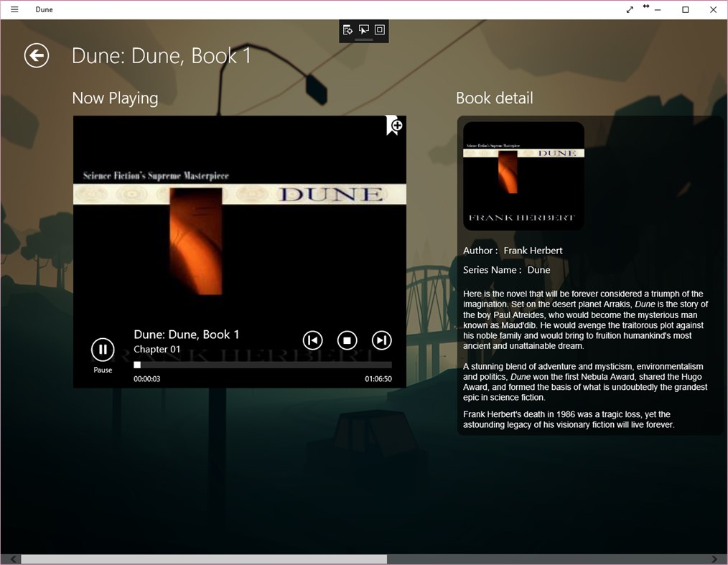Image resolution: width=728 pixels, height=565 pixels.
Task: Select the Dune title in the title bar
Action: pos(44,9)
